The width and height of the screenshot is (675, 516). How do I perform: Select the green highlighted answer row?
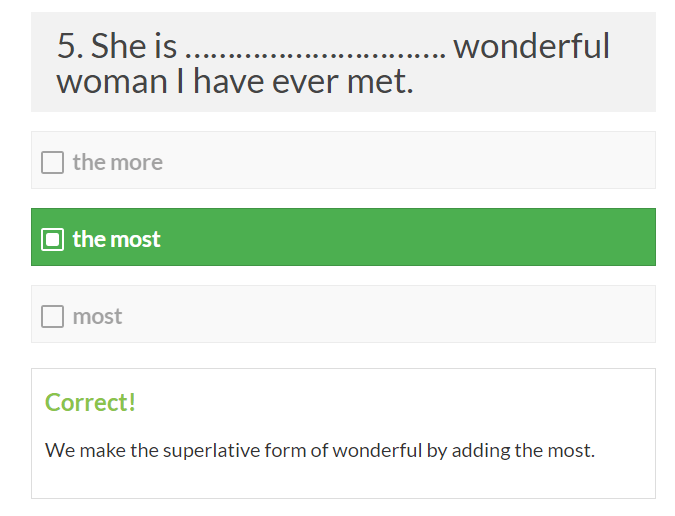click(x=400, y=238)
